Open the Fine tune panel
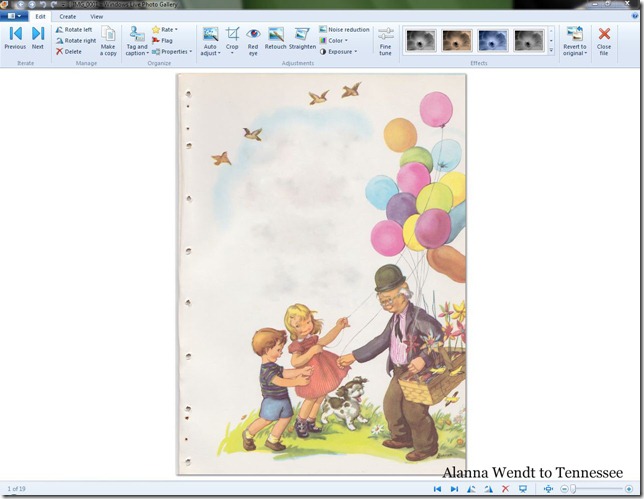This screenshot has height=499, width=644. pos(385,41)
